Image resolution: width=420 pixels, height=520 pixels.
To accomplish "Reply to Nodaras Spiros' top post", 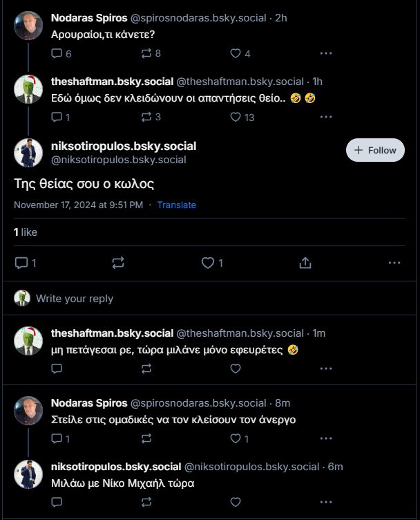I will tap(57, 53).
